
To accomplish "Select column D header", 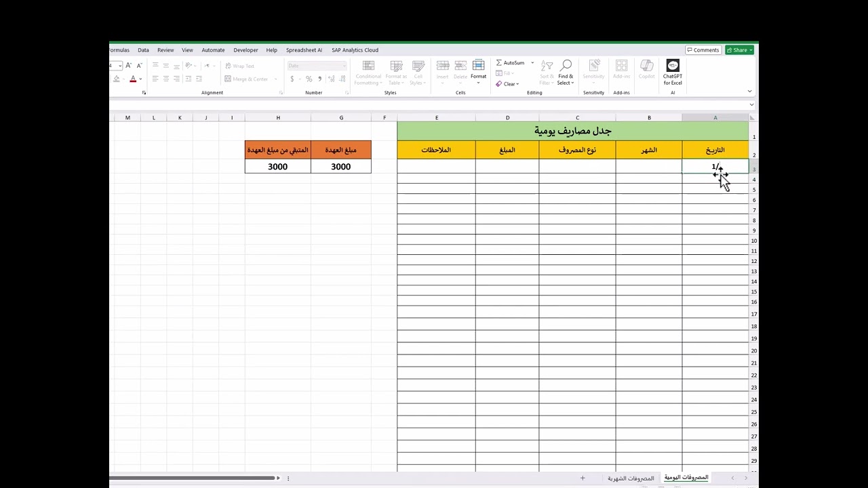I will pos(507,118).
